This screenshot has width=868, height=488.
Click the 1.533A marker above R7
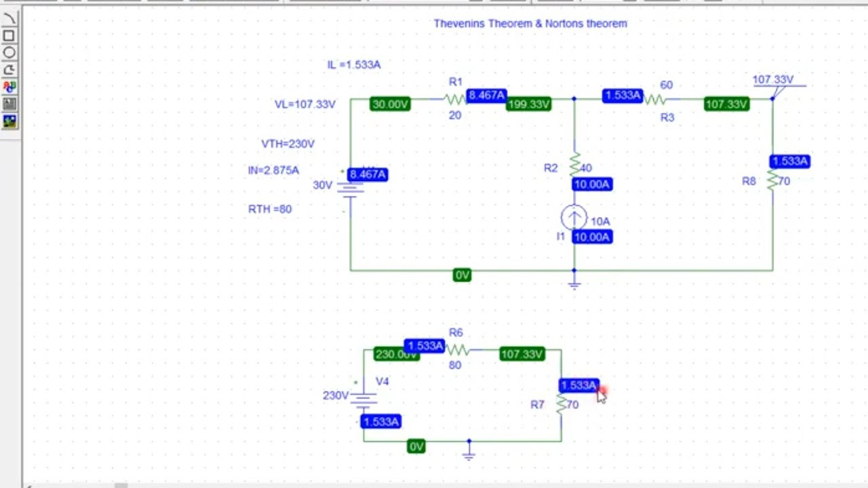pyautogui.click(x=578, y=385)
